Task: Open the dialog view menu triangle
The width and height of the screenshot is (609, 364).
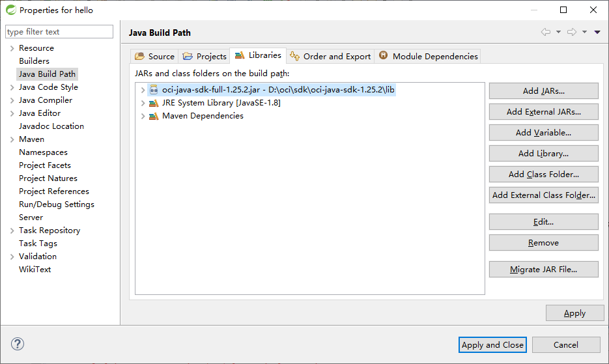Action: (x=597, y=33)
